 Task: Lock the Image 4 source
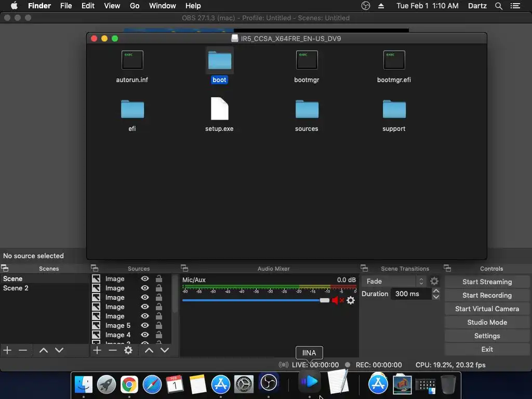click(x=159, y=335)
